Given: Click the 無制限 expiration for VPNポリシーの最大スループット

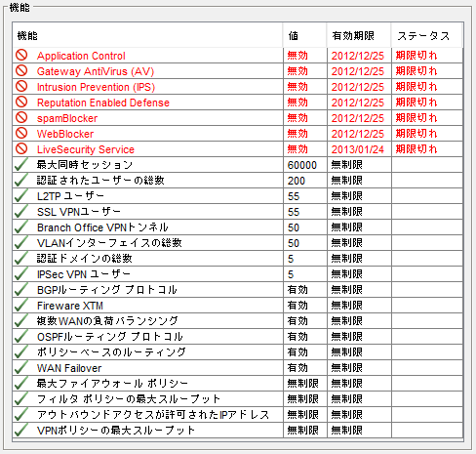Looking at the screenshot, I should click(346, 431).
